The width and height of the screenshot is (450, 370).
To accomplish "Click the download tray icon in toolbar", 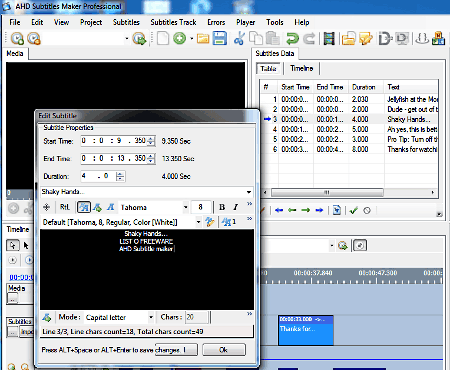I will (x=422, y=39).
